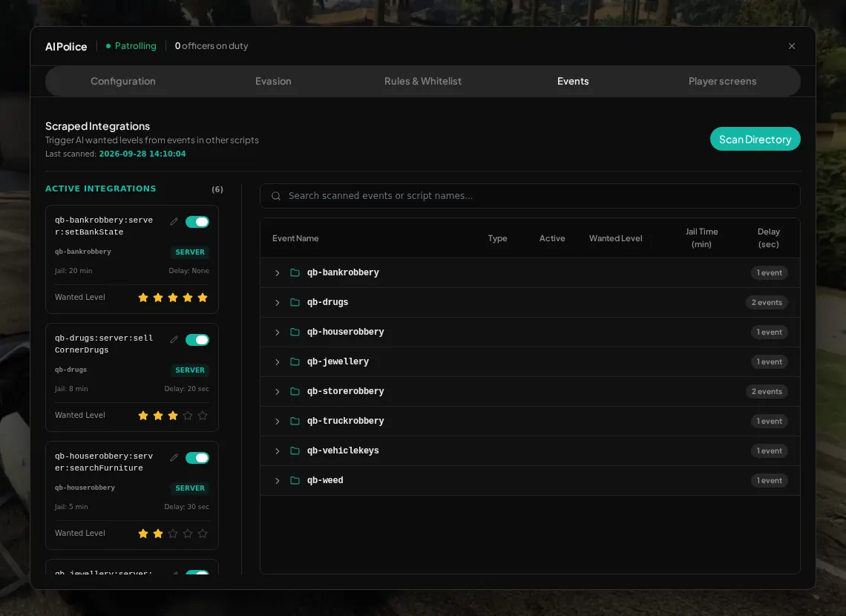Viewport: 846px width, 616px height.
Task: Click the SERVER tag on qb-drugs card
Action: [190, 370]
